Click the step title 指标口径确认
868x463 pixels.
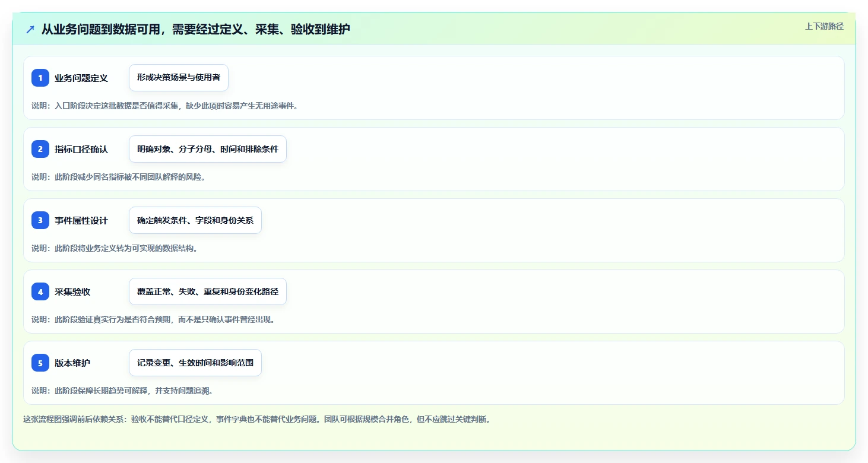81,149
